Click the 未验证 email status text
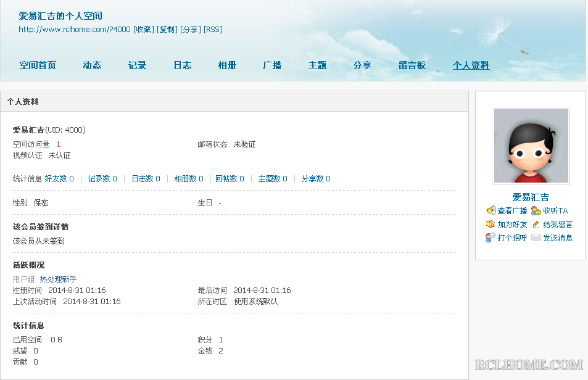 click(x=244, y=144)
